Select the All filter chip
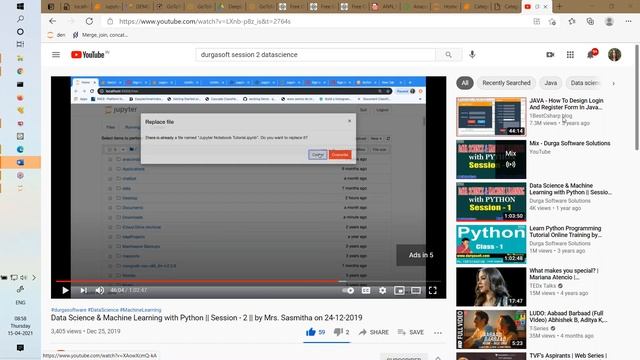Image resolution: width=640 pixels, height=360 pixels. coord(465,83)
